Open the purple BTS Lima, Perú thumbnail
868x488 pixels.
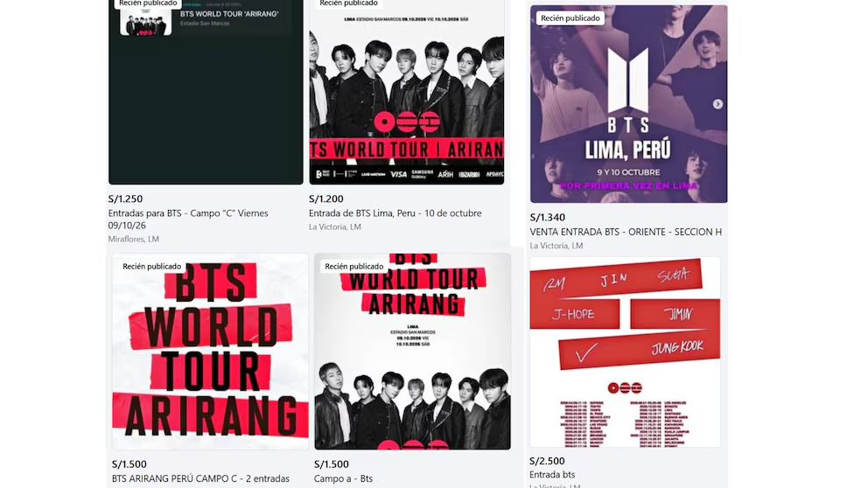[x=628, y=104]
